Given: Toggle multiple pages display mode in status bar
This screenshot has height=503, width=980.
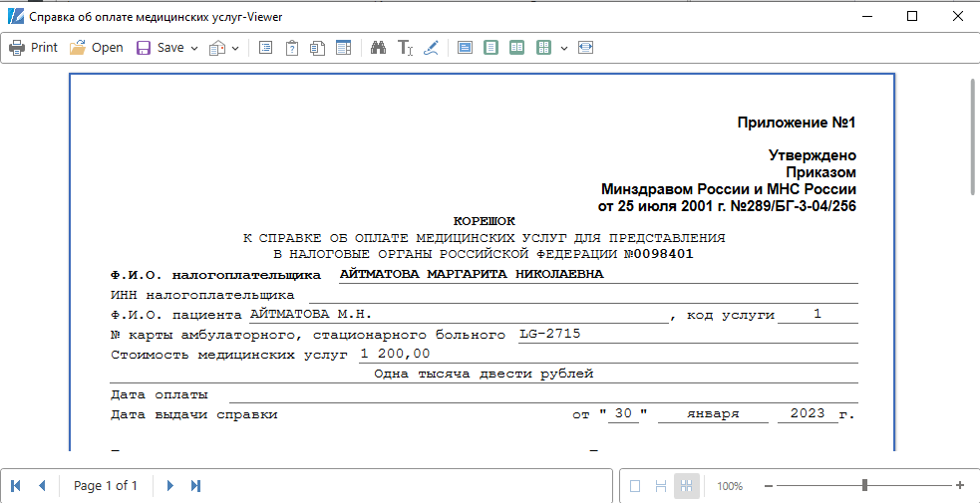Looking at the screenshot, I should (686, 486).
